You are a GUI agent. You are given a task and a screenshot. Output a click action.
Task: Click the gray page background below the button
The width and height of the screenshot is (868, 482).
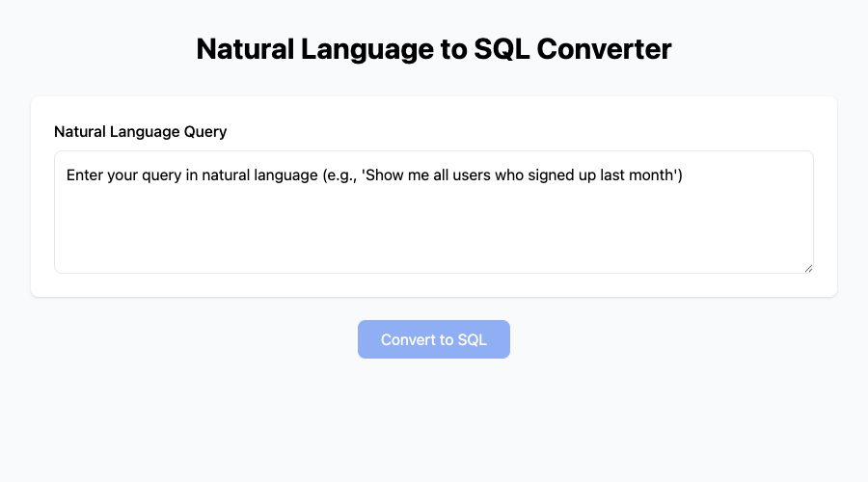coord(434,424)
